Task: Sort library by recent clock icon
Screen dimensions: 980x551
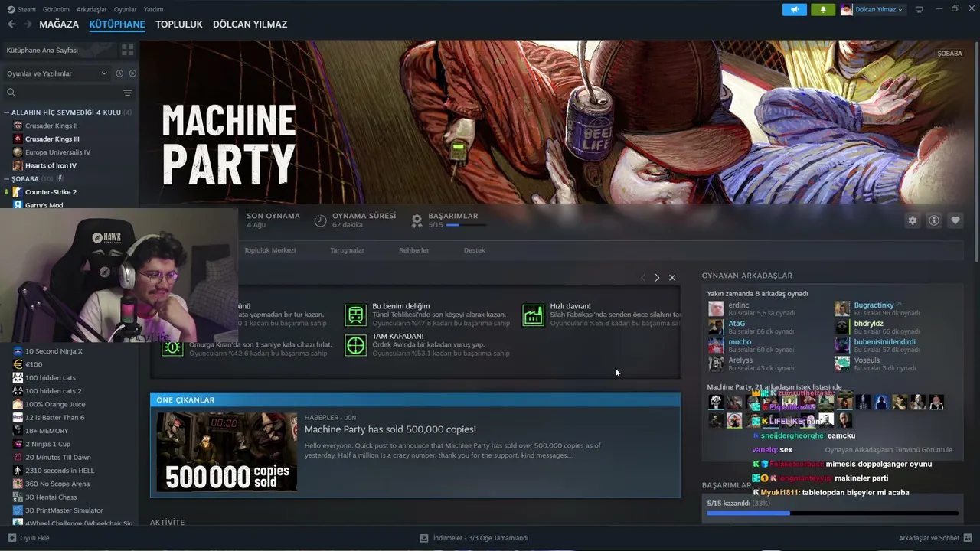Action: [119, 73]
